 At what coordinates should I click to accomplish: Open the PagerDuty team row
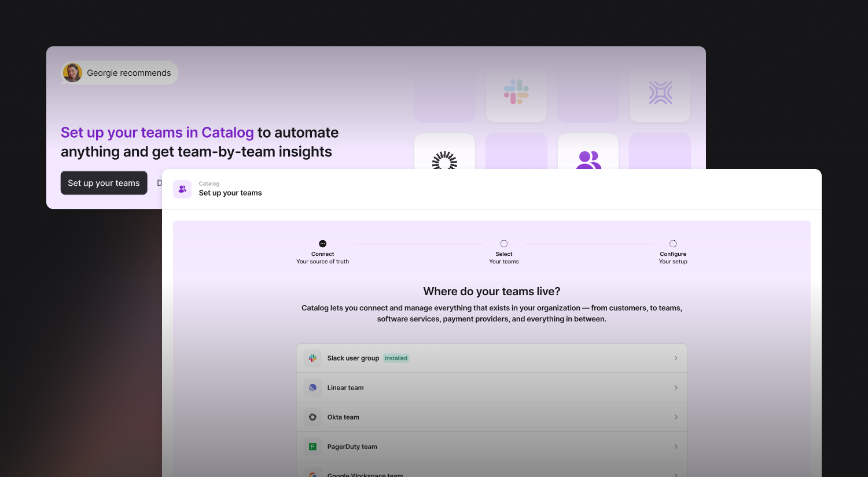(492, 447)
